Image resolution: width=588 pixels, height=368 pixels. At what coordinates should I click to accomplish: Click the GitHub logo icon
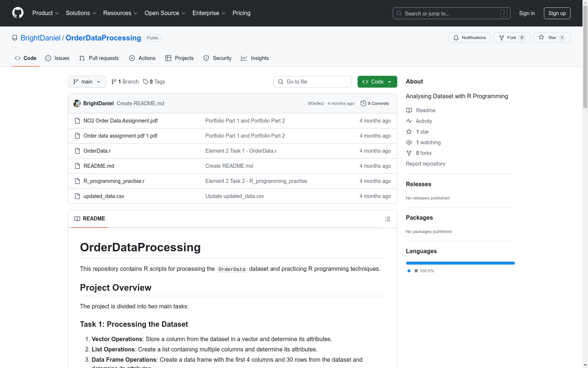pos(18,13)
